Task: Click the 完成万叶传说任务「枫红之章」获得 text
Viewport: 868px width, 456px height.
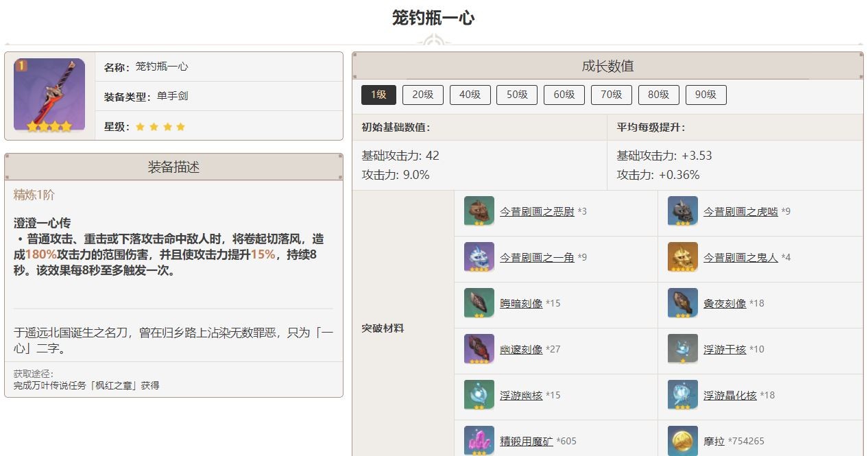Action: [86, 385]
